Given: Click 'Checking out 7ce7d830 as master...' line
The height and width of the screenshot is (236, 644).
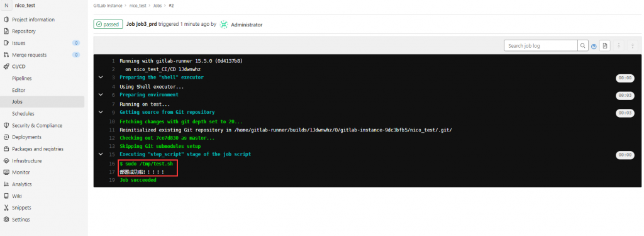Looking at the screenshot, I should point(167,138).
